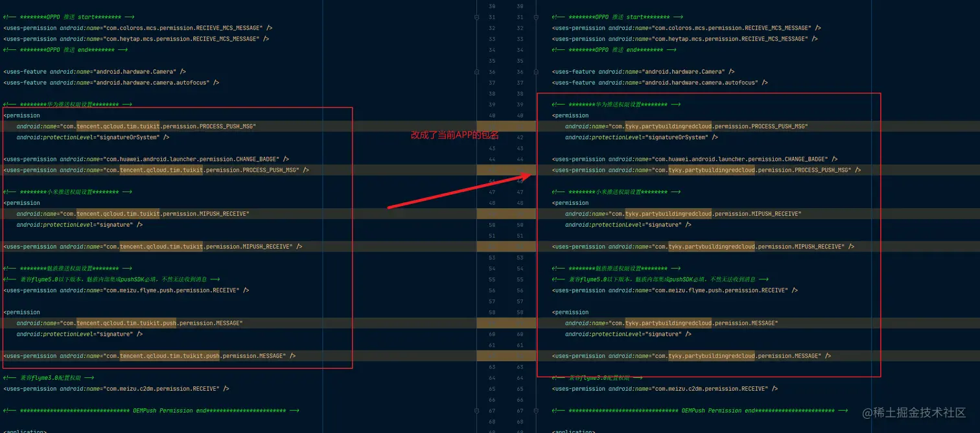Viewport: 980px width, 433px height.
Task: Collapse fold marker at line 31 beside right pane
Action: pos(536,17)
